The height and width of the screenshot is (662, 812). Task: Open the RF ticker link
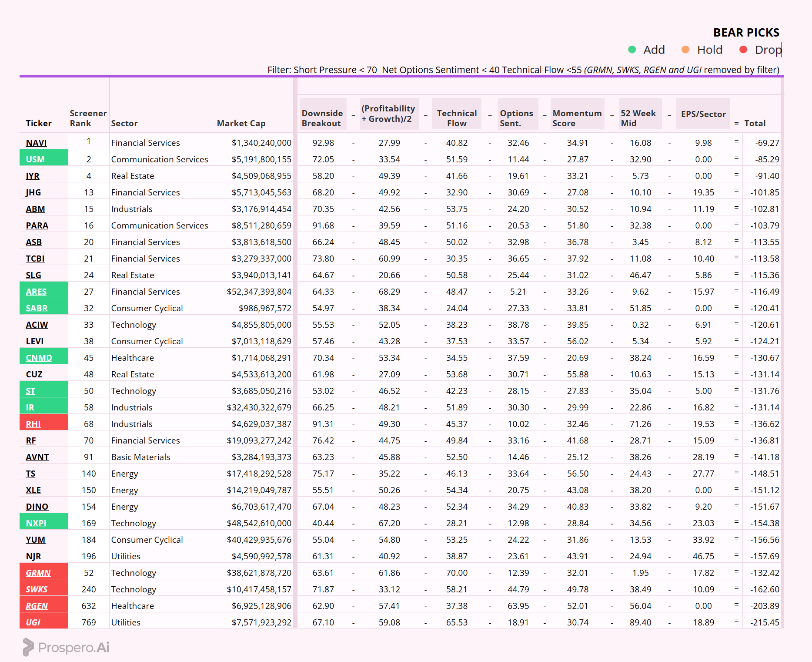tap(31, 440)
